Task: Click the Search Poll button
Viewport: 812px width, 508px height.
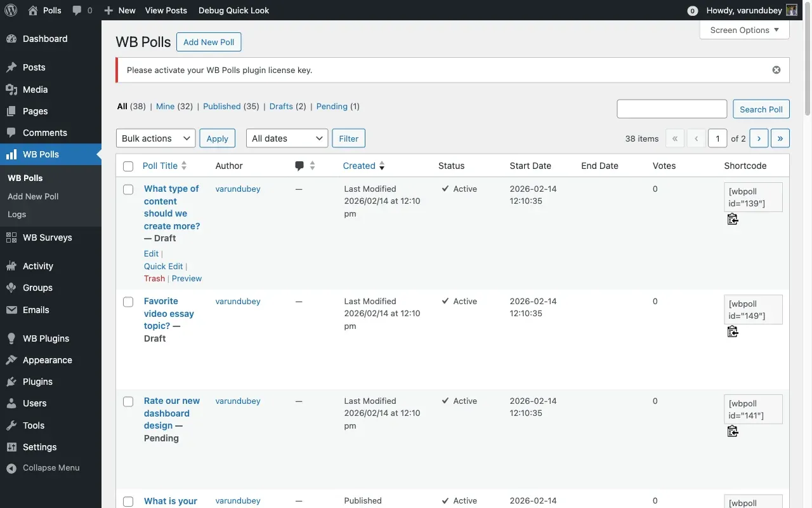Action: click(x=761, y=109)
